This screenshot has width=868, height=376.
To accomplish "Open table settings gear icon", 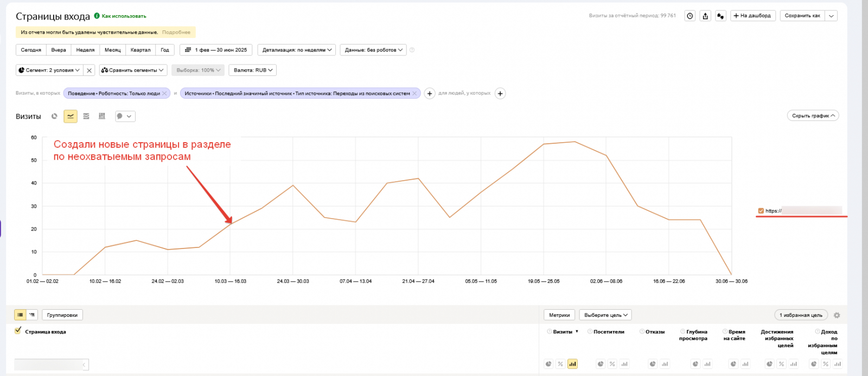I will pos(837,315).
